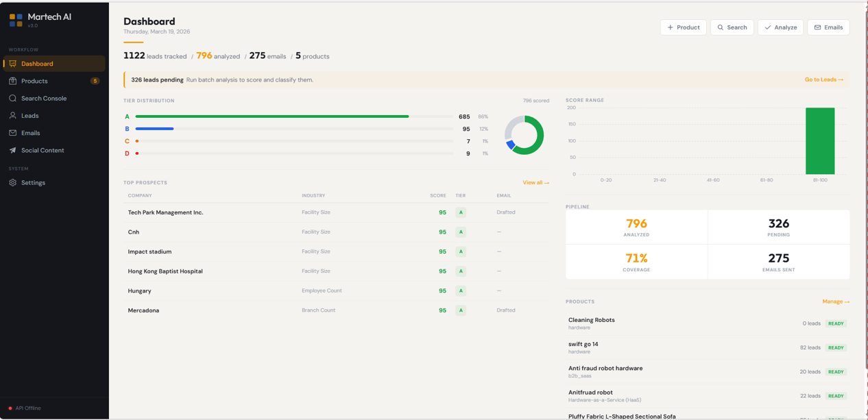Click the READY badge for swift go 14
Image resolution: width=868 pixels, height=420 pixels.
click(836, 347)
